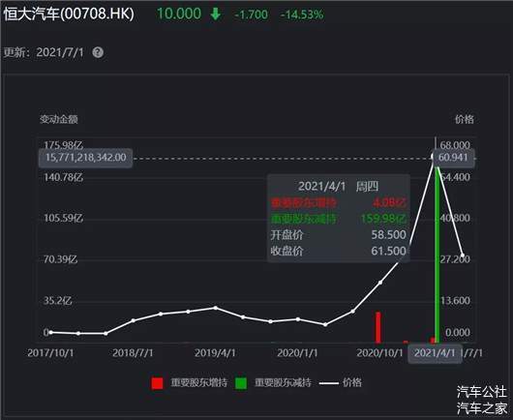Click the 2019/4/1 axis date

pyautogui.click(x=215, y=353)
